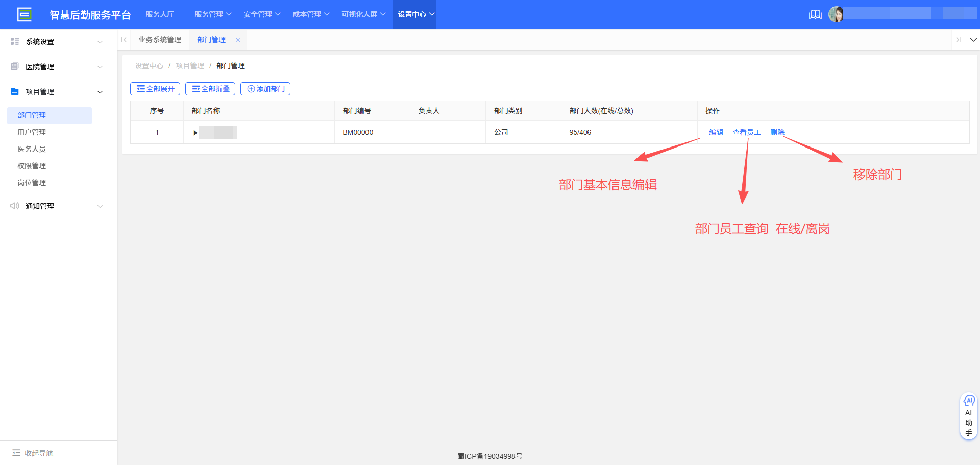Switch to the 业务系统管理 tab
Viewport: 980px width, 465px height.
click(x=159, y=39)
